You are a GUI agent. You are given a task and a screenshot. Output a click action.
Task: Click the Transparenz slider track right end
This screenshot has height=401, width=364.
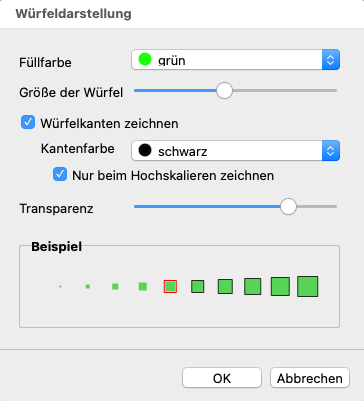(x=335, y=207)
